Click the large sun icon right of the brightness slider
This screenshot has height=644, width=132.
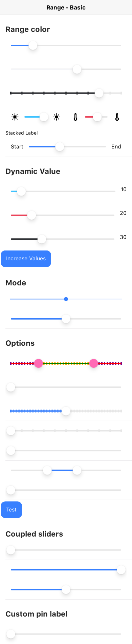click(57, 117)
